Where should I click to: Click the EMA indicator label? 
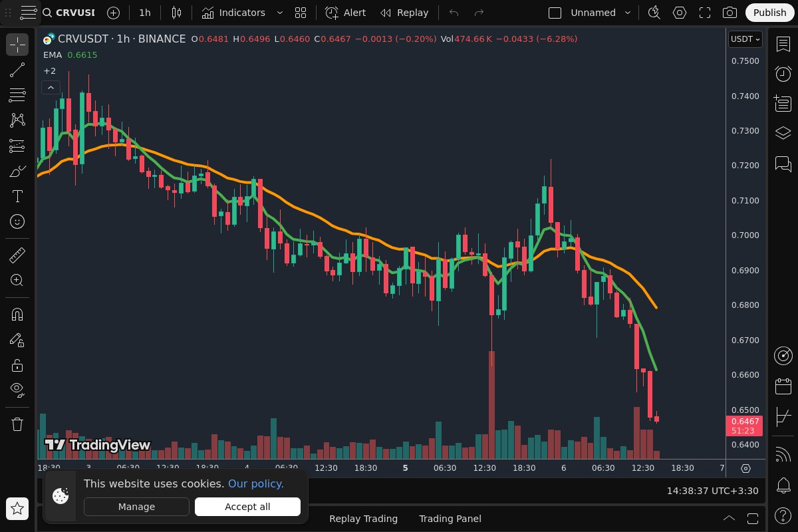coord(53,55)
